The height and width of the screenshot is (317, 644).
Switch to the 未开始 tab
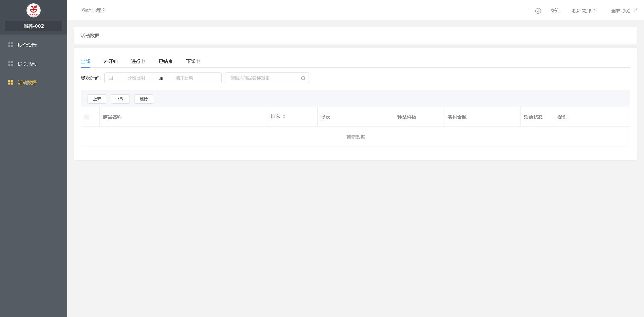[x=110, y=61]
